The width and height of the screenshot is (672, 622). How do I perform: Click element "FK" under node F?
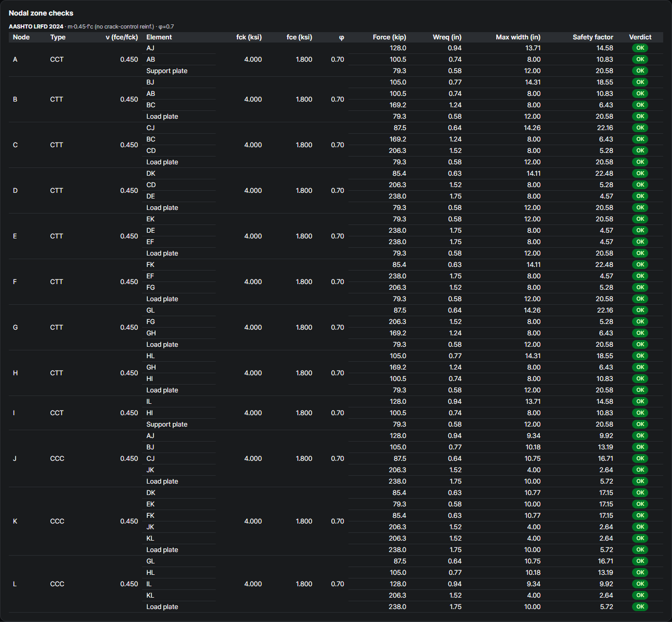click(x=150, y=265)
